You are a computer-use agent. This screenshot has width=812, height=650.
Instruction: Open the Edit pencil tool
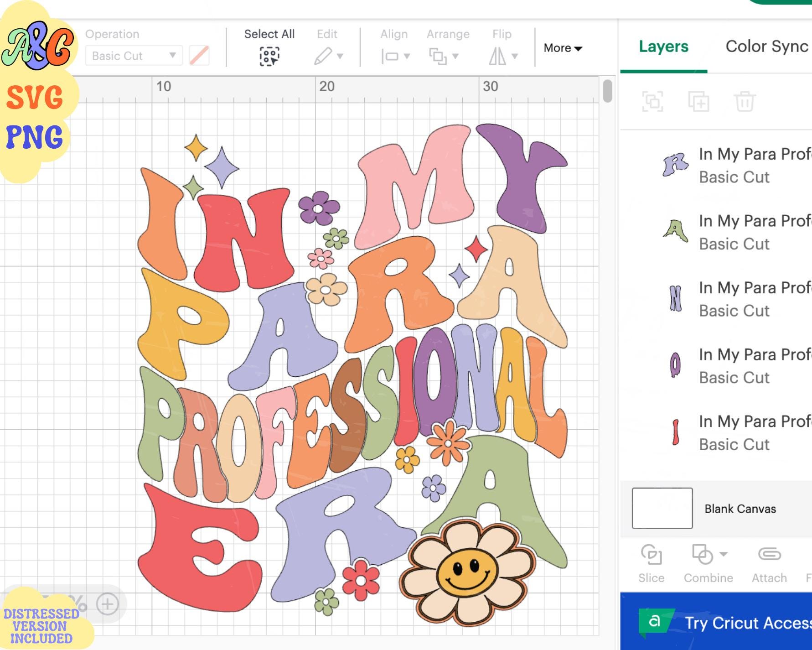[323, 57]
